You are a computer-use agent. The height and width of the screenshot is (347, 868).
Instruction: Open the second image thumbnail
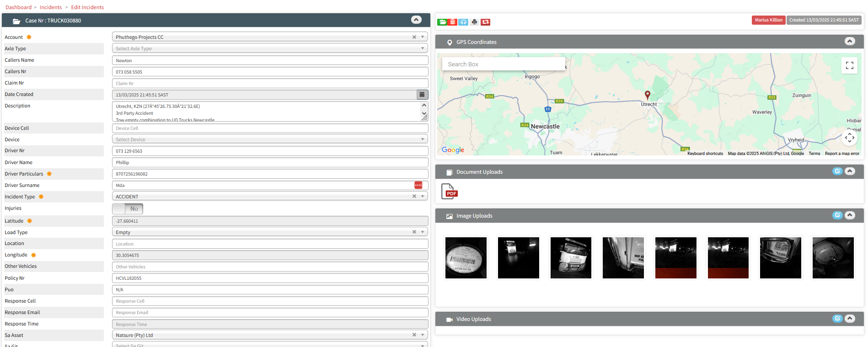coord(518,257)
